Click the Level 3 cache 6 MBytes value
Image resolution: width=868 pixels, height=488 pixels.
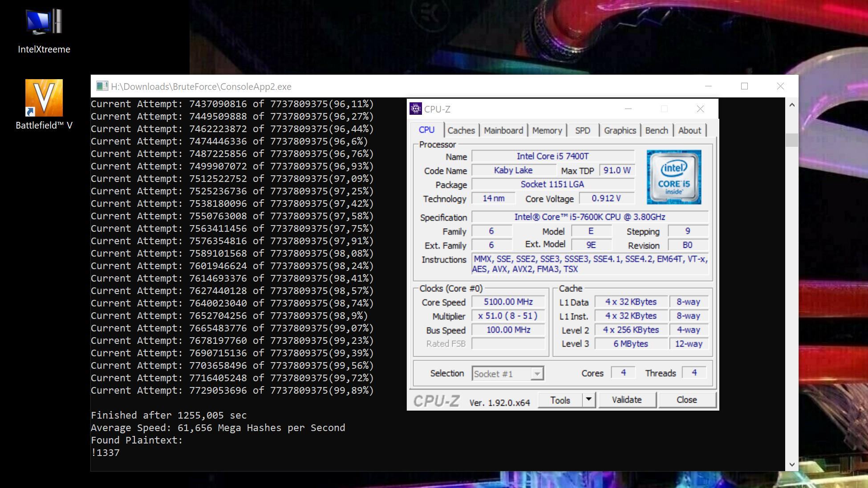coord(631,344)
